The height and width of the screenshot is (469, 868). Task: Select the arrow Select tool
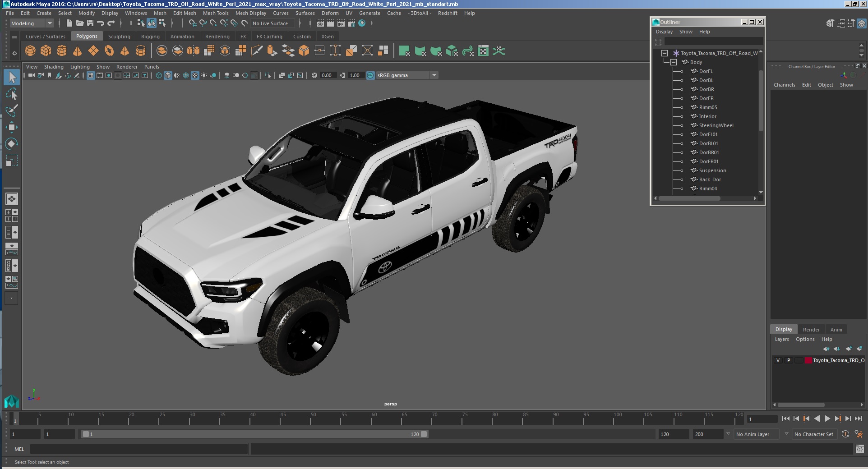[x=12, y=77]
